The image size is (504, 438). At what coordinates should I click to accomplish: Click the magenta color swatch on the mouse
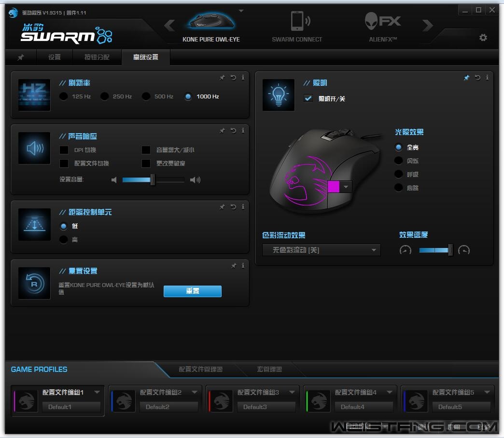tap(334, 187)
